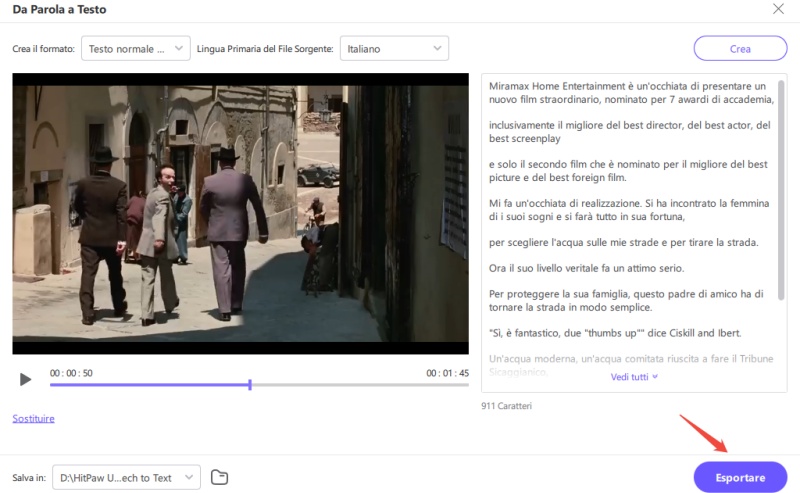Click the paragraph 'Per proteggere la sua famiglia'
Image resolution: width=800 pixels, height=493 pixels.
[x=626, y=301]
